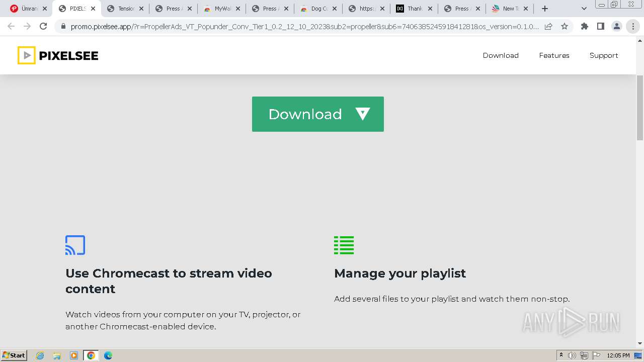Click the green playlist icon

coord(344,245)
